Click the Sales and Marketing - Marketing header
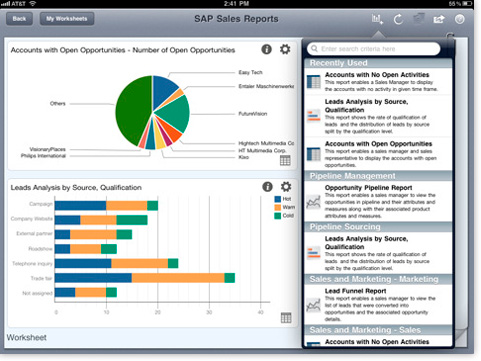481x361 pixels. pos(378,279)
